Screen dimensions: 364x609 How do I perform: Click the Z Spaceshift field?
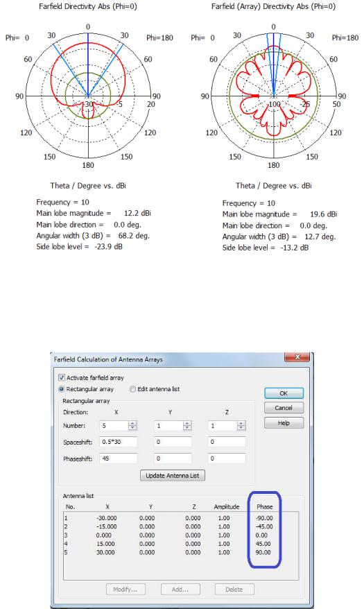point(227,442)
